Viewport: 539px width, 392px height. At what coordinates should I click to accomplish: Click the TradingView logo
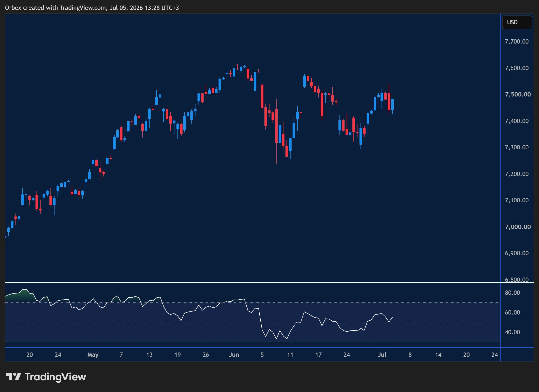click(46, 377)
